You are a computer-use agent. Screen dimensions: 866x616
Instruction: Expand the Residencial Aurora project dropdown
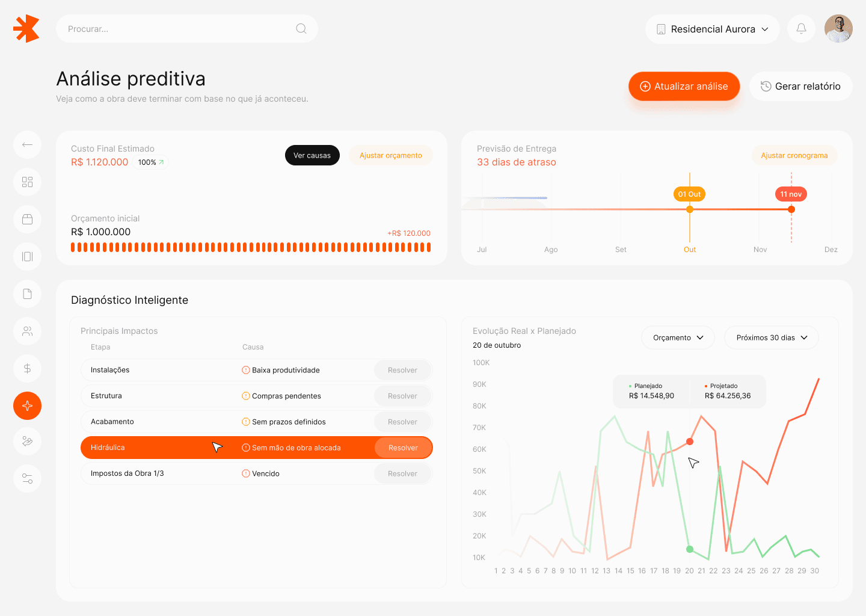click(x=713, y=29)
